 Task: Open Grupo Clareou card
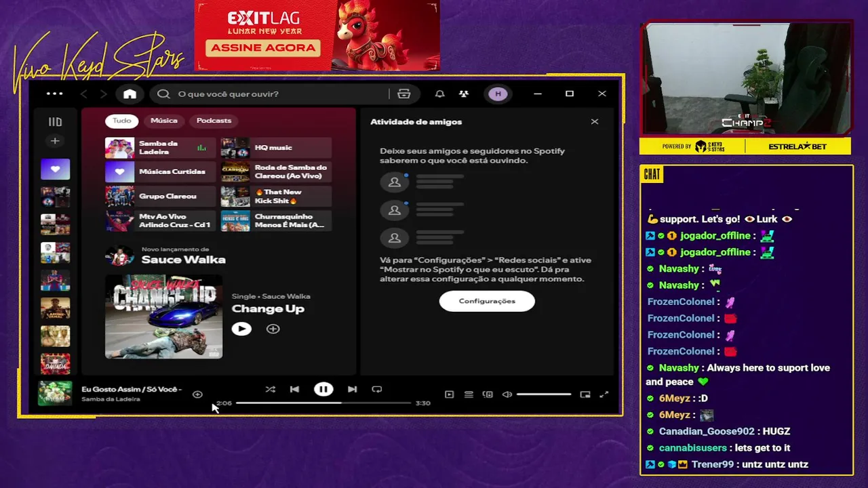click(x=160, y=196)
